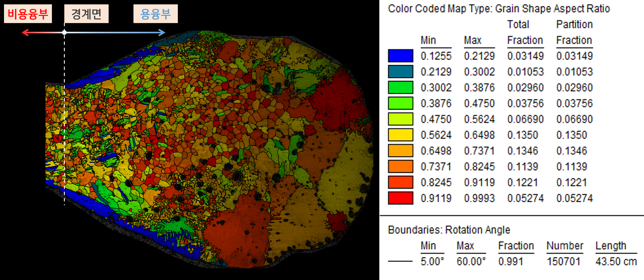Click the red 비용융부 label box
644x280 pixels.
[28, 14]
